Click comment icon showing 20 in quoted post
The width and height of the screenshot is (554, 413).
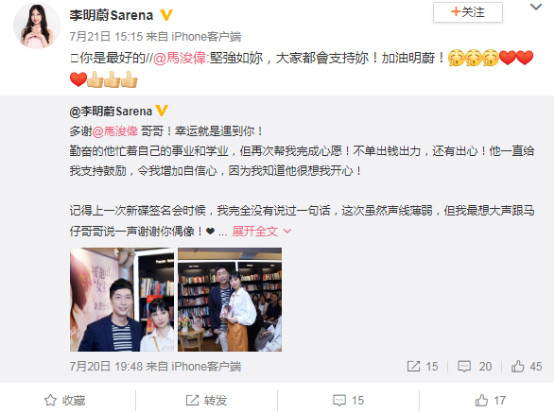coord(464,366)
